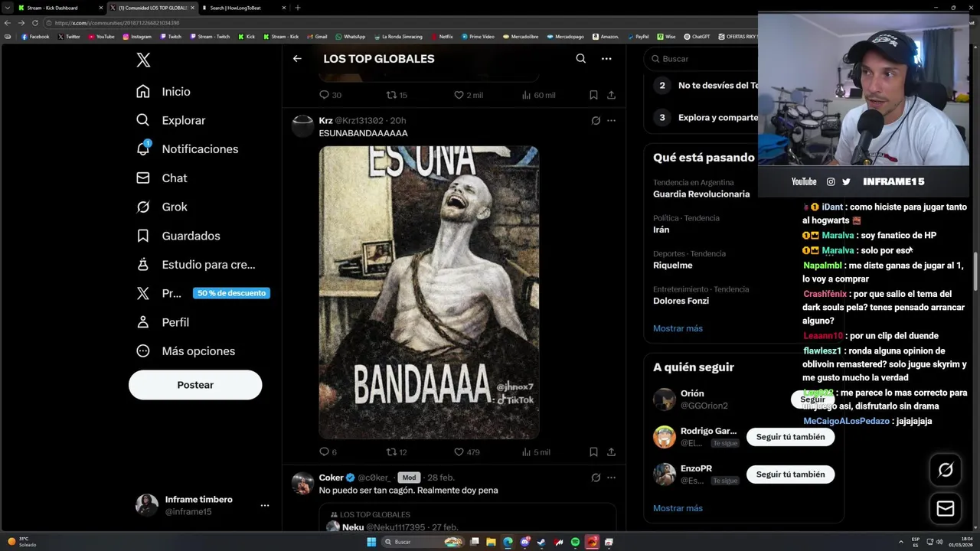Image resolution: width=980 pixels, height=551 pixels.
Task: Expand Más opciones in the sidebar
Action: [x=185, y=351]
